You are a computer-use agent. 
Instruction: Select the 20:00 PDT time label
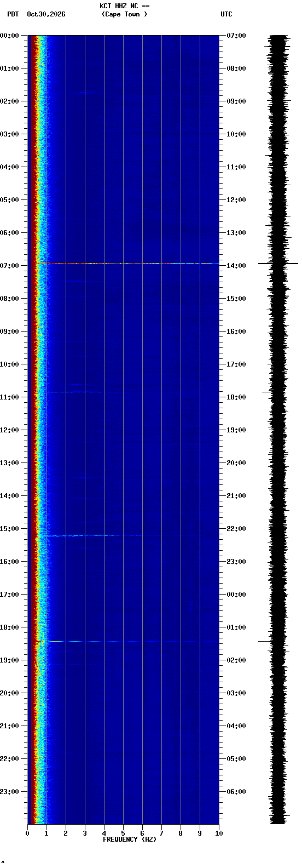point(9,693)
